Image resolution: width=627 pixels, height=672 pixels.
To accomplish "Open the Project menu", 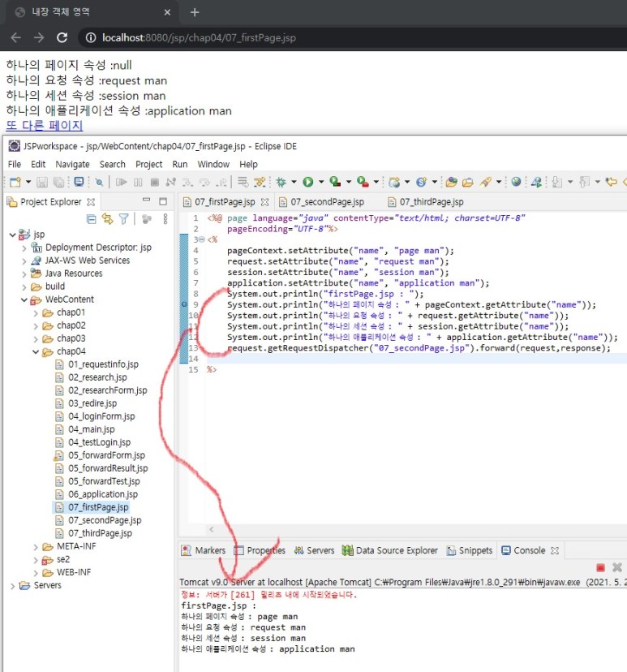I will pyautogui.click(x=149, y=164).
